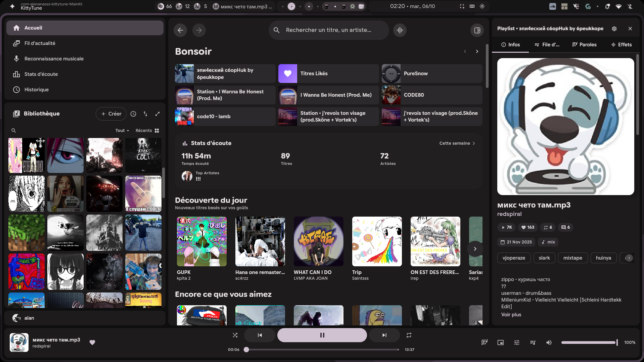Toggle repeat mode
Screen dimensions: 644x362
(409, 335)
